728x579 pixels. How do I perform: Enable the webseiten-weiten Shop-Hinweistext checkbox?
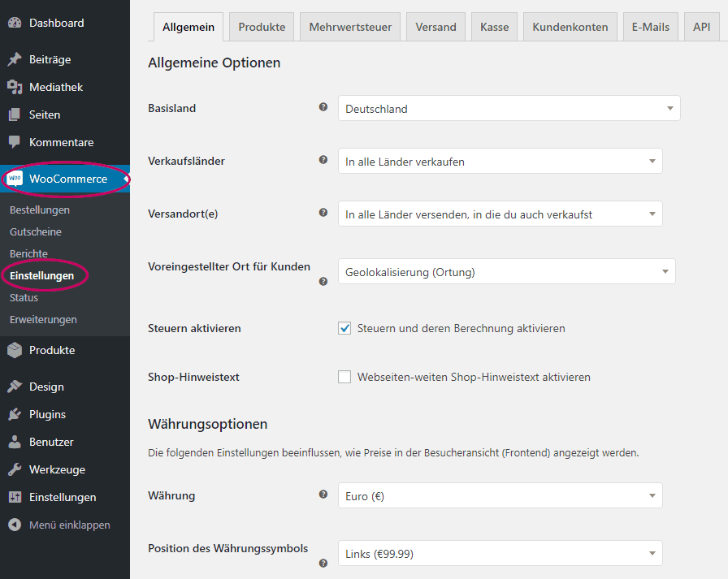click(x=344, y=377)
